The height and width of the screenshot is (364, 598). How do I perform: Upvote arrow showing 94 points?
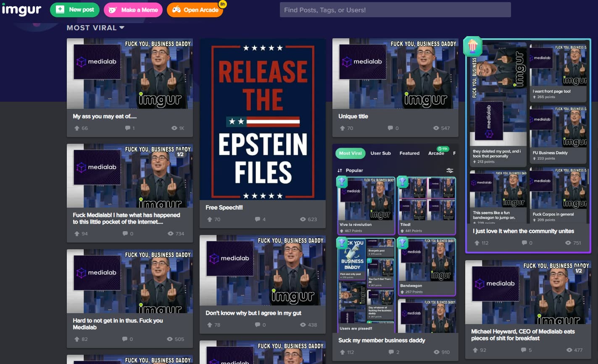click(x=77, y=234)
